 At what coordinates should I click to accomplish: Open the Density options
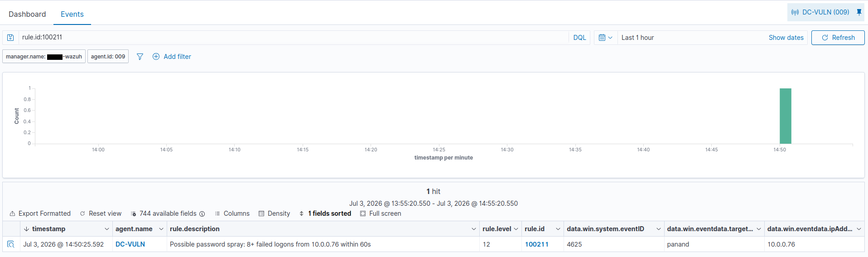click(274, 213)
